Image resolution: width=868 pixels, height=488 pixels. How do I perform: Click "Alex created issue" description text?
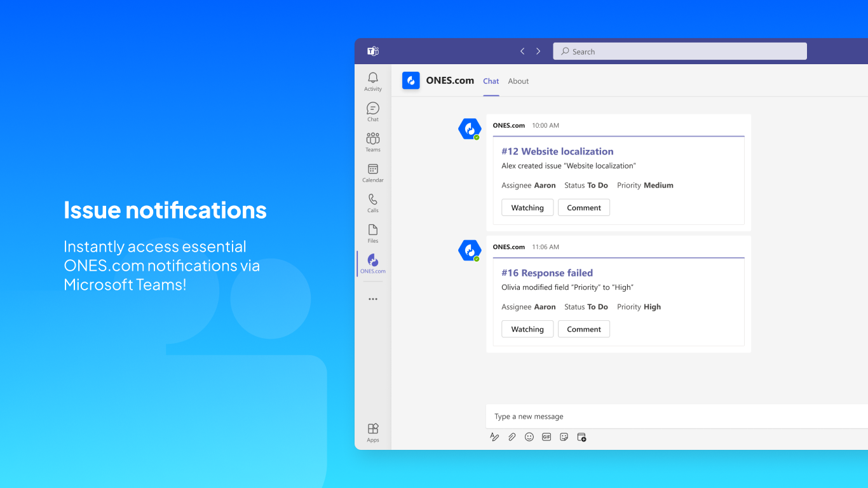[569, 166]
